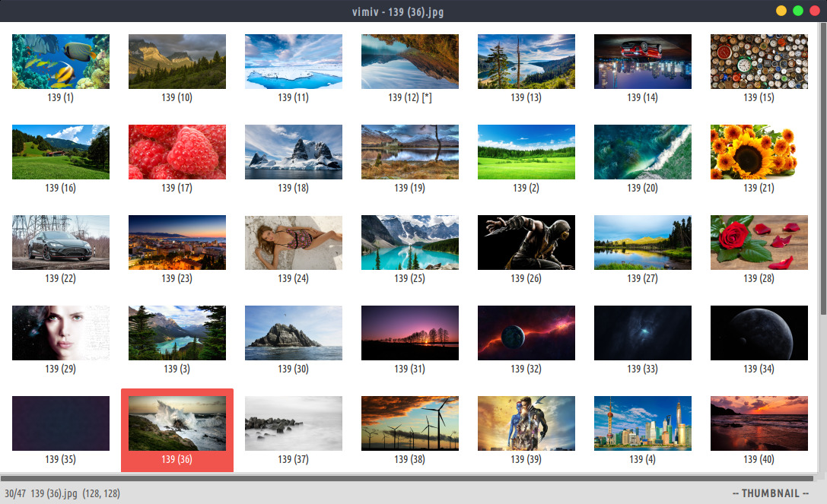Choose the rocky island thumbnail 139 (30)

click(293, 333)
